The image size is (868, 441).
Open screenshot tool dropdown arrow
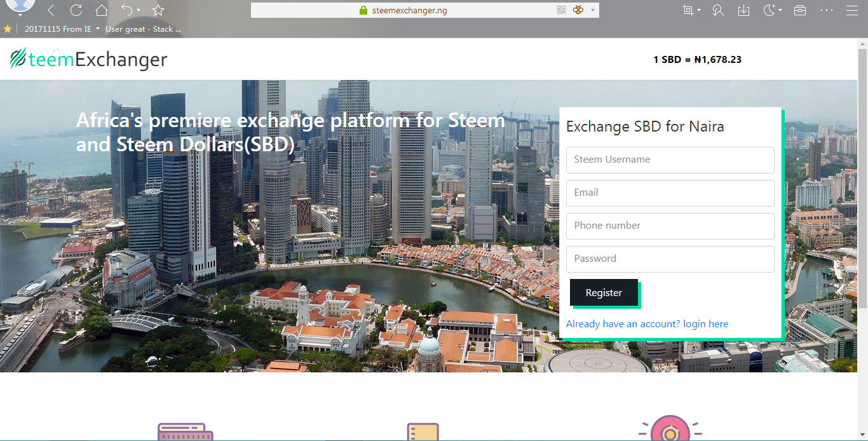(699, 10)
